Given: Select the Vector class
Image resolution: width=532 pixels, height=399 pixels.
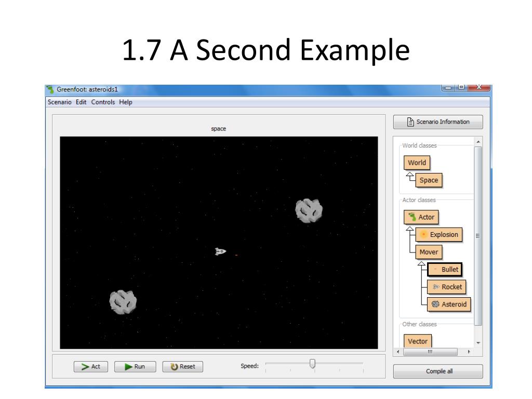Looking at the screenshot, I should click(417, 341).
